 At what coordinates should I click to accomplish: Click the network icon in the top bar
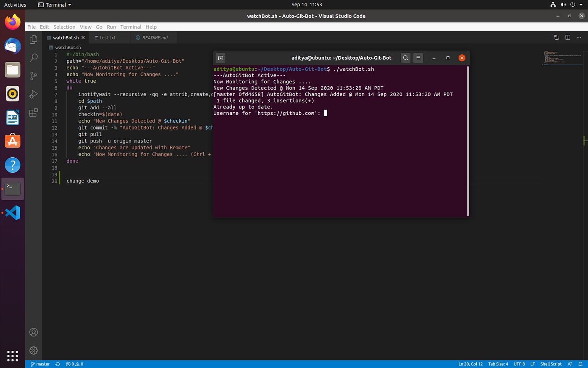click(553, 5)
